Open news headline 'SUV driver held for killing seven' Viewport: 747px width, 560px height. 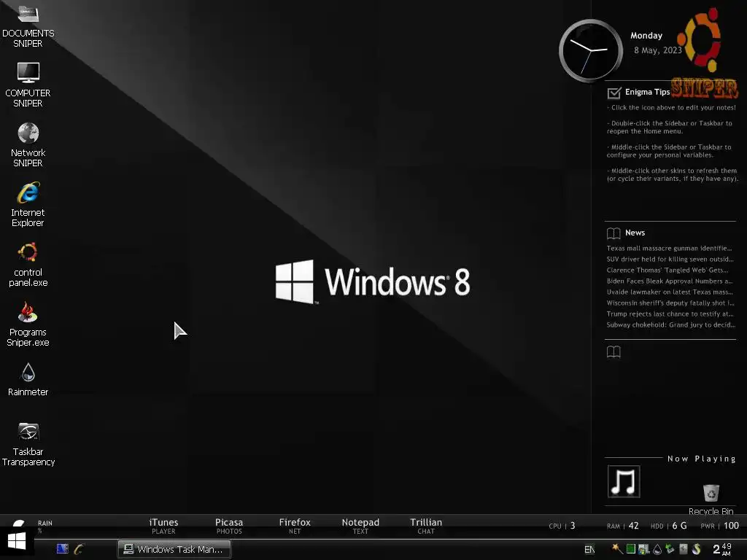pyautogui.click(x=670, y=259)
